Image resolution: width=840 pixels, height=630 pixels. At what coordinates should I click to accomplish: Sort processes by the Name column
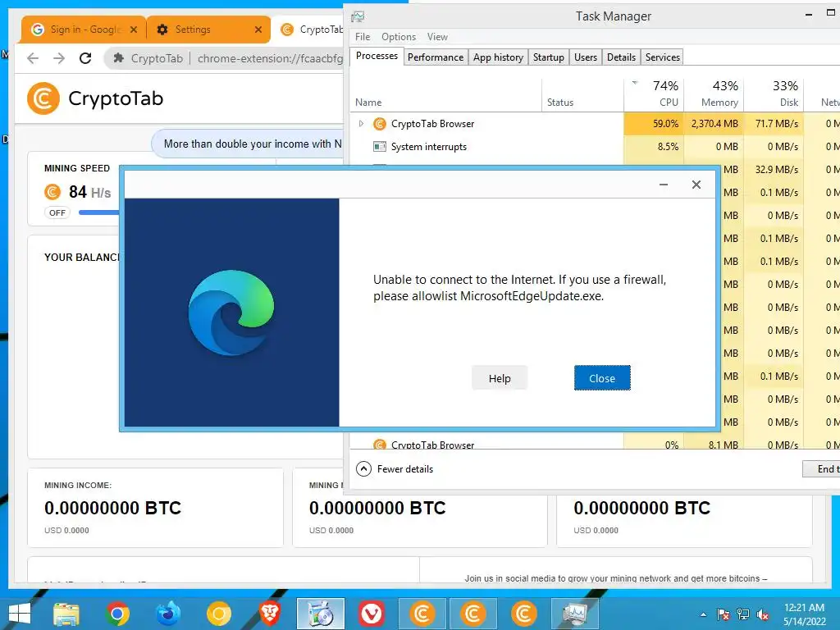click(445, 95)
